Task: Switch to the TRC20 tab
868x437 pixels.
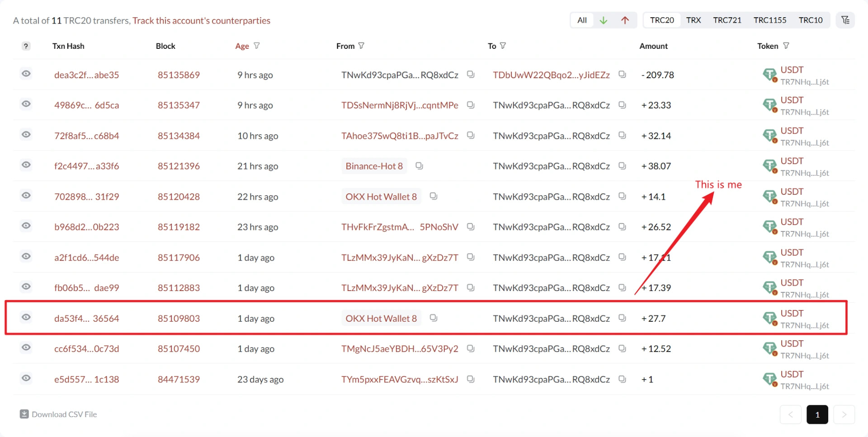Action: 662,20
